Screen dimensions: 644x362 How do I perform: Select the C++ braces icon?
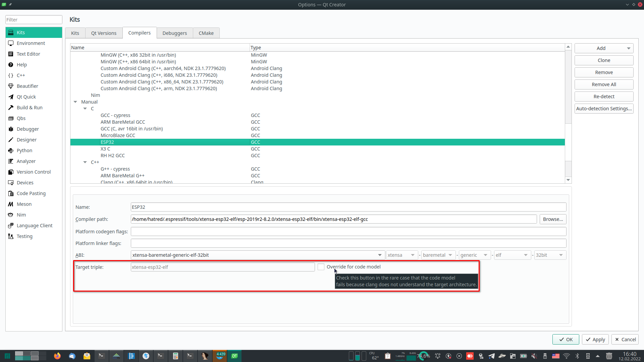(x=11, y=75)
